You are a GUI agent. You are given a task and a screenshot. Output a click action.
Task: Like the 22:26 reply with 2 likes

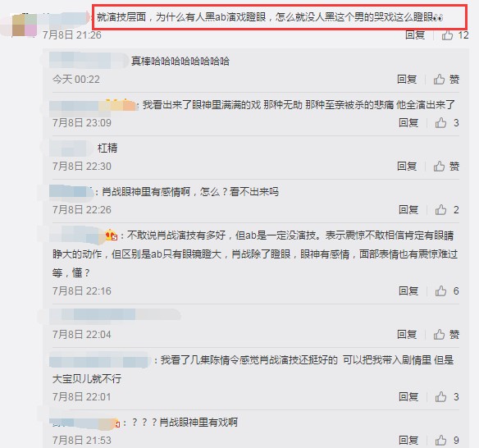[x=447, y=210]
